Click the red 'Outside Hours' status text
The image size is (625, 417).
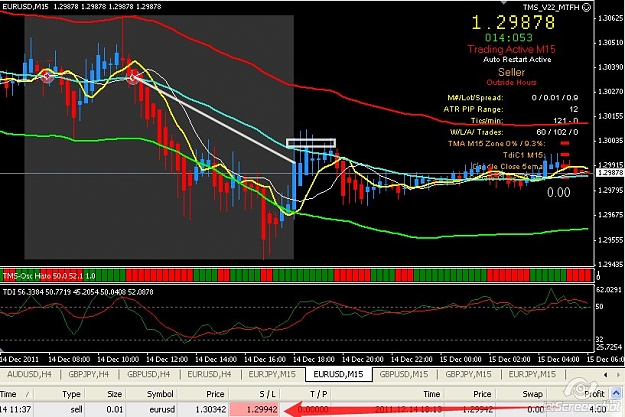511,83
